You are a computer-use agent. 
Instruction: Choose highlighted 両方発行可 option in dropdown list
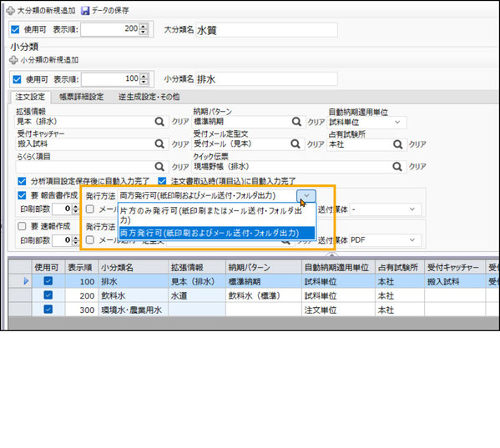[x=217, y=233]
